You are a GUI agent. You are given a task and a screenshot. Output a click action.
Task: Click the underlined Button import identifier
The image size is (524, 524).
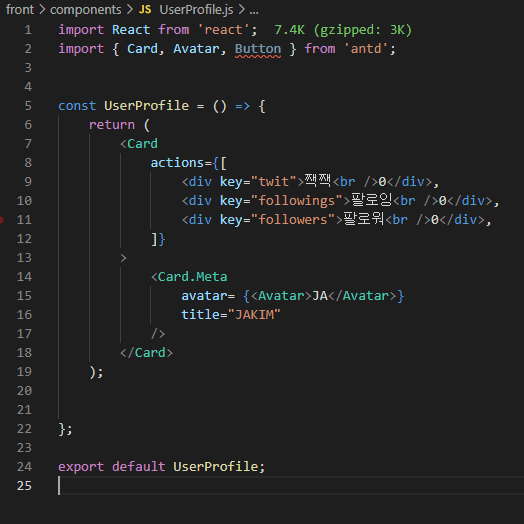click(258, 49)
